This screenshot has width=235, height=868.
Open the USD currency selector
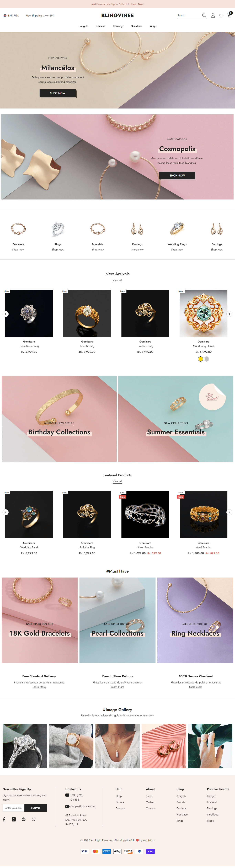point(17,15)
